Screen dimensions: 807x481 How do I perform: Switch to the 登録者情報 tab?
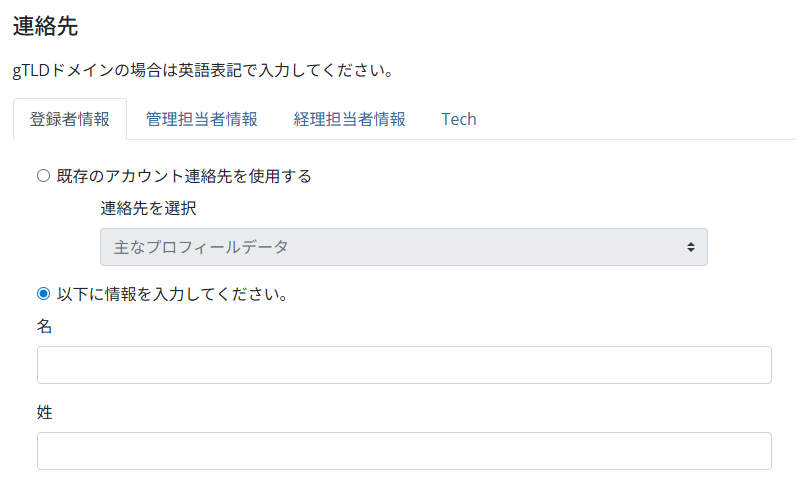pyautogui.click(x=70, y=119)
